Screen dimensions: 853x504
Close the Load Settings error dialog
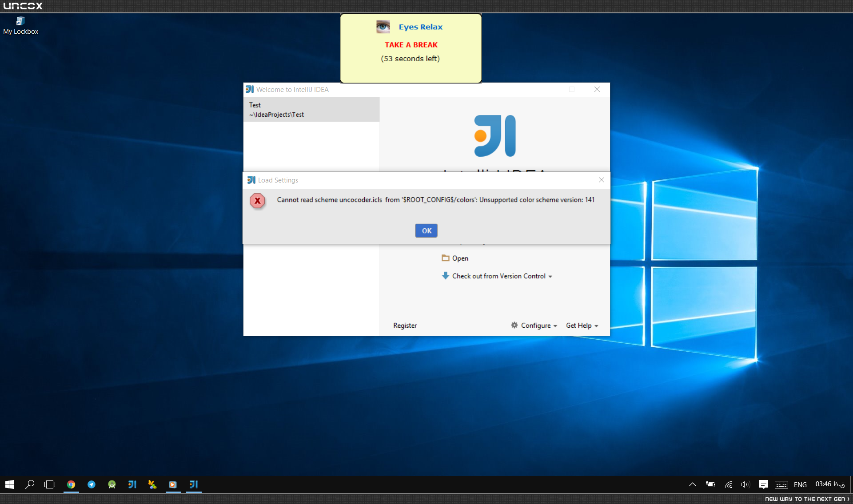point(601,180)
